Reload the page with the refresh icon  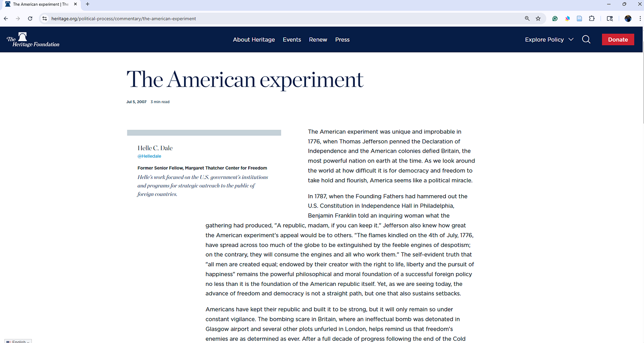point(30,19)
